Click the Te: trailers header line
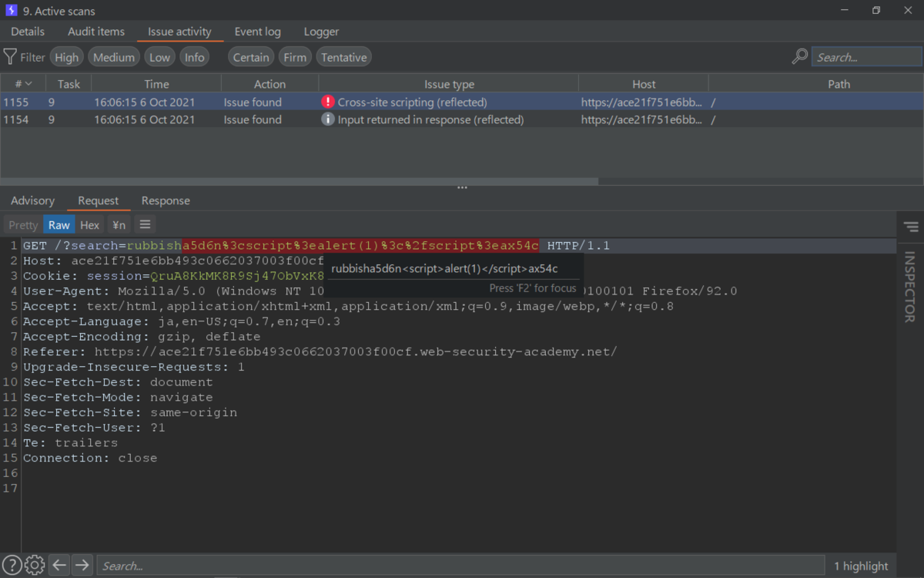The width and height of the screenshot is (924, 578). 70,443
